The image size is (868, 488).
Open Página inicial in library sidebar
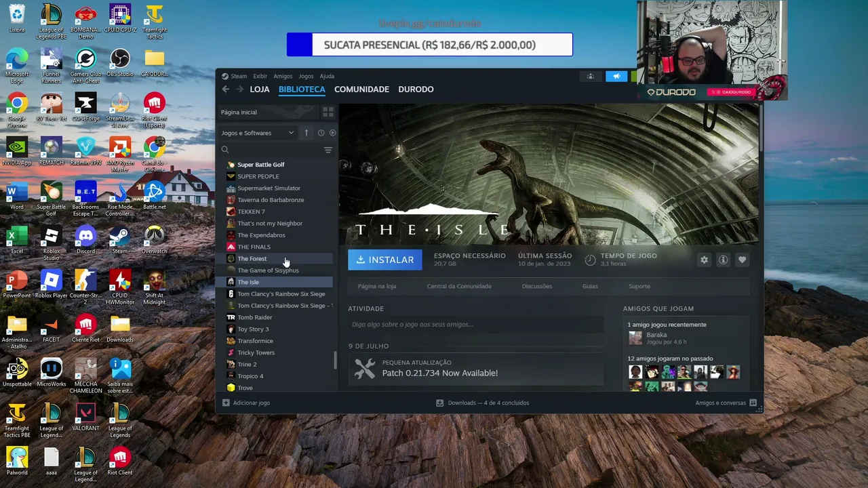pyautogui.click(x=268, y=112)
